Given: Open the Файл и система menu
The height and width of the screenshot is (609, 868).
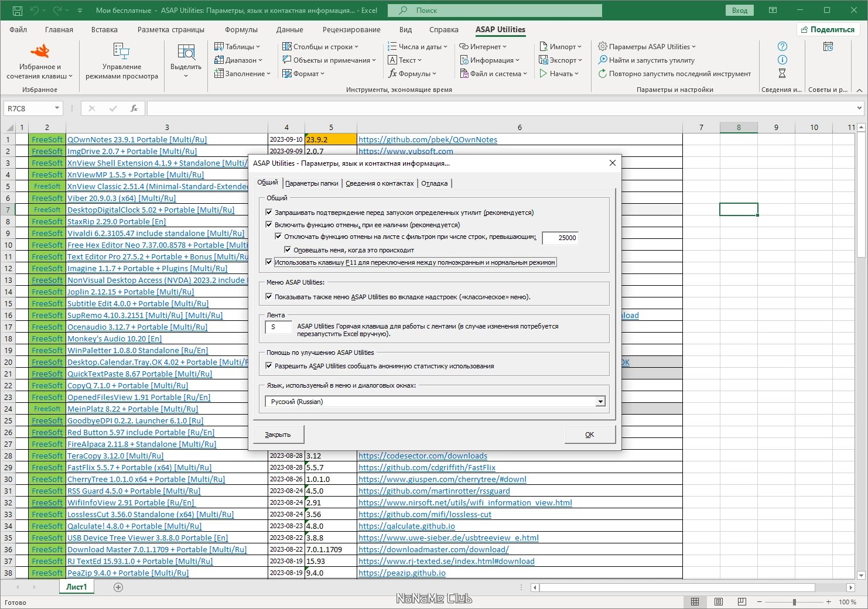Looking at the screenshot, I should 493,74.
